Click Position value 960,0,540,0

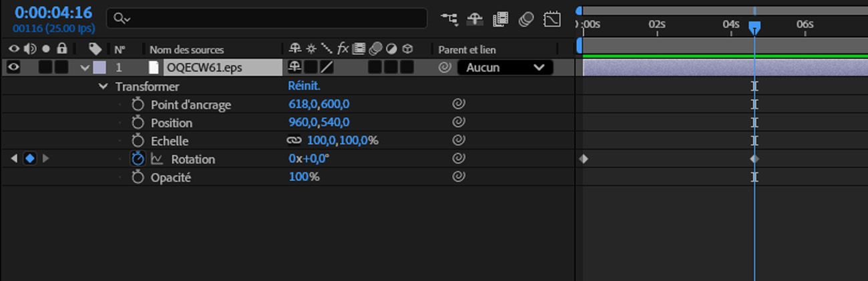pyautogui.click(x=319, y=123)
